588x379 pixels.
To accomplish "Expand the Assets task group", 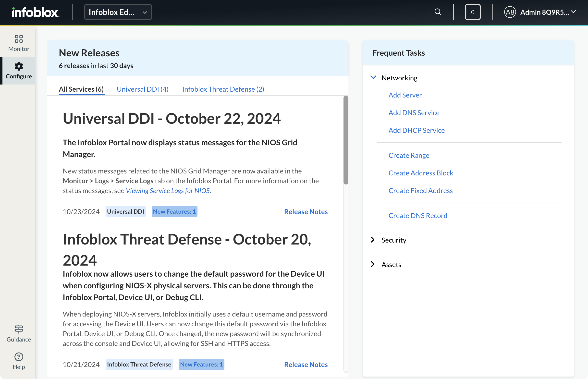I will 391,264.
